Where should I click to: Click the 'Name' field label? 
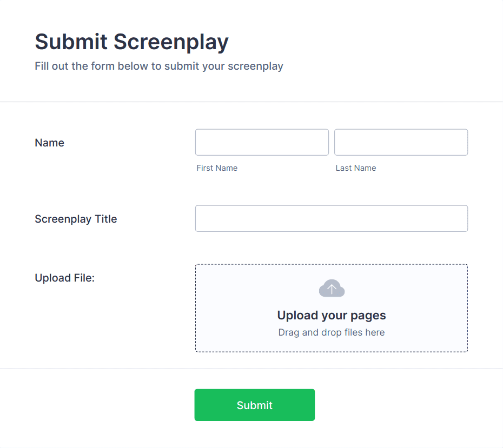[49, 143]
